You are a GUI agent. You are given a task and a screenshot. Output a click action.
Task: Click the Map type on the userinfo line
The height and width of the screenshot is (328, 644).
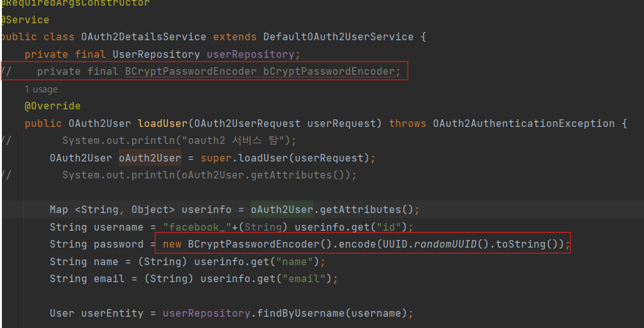59,210
